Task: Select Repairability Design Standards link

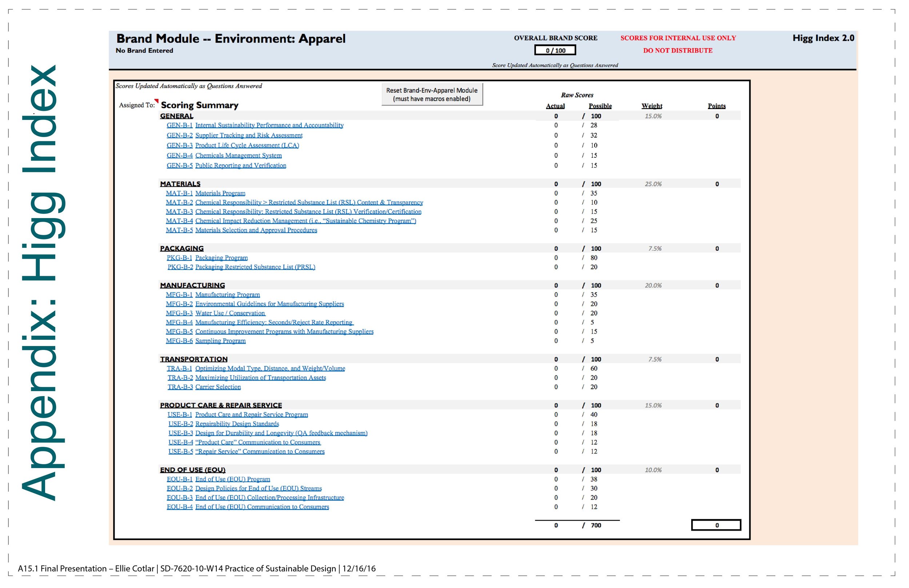Action: pyautogui.click(x=237, y=424)
